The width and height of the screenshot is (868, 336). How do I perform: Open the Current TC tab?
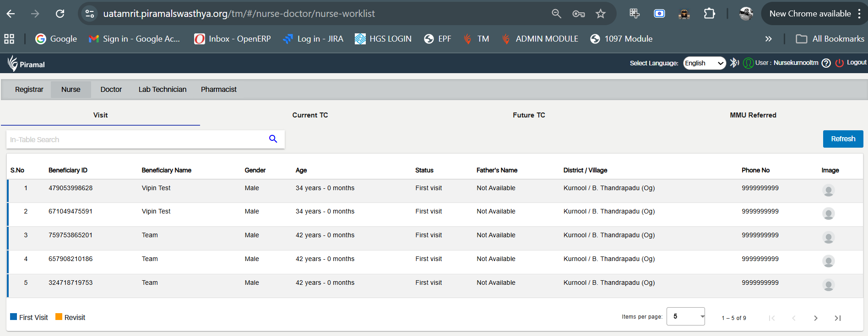pyautogui.click(x=310, y=115)
